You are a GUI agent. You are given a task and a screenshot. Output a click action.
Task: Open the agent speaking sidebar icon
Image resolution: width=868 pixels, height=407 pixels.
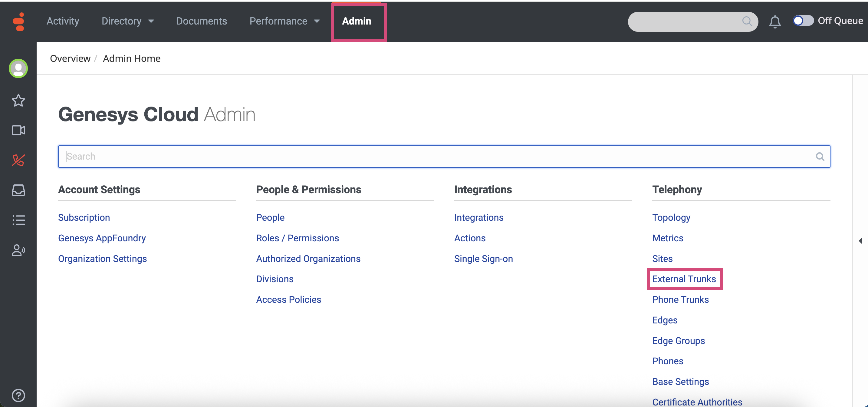[x=18, y=250]
